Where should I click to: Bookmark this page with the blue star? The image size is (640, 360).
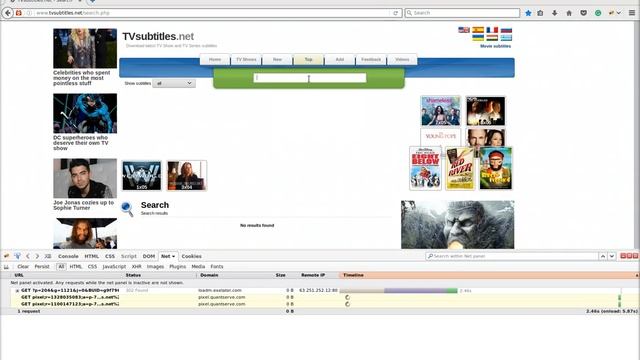528,13
